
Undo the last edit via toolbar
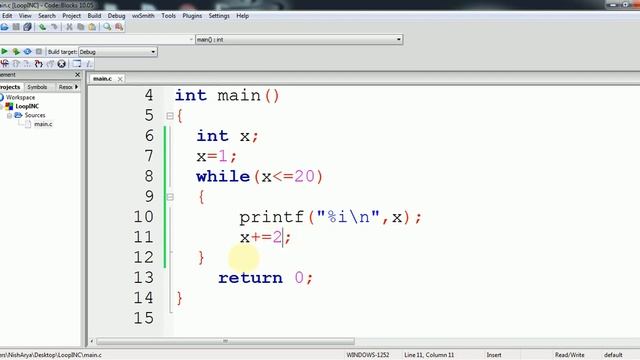(x=42, y=27)
